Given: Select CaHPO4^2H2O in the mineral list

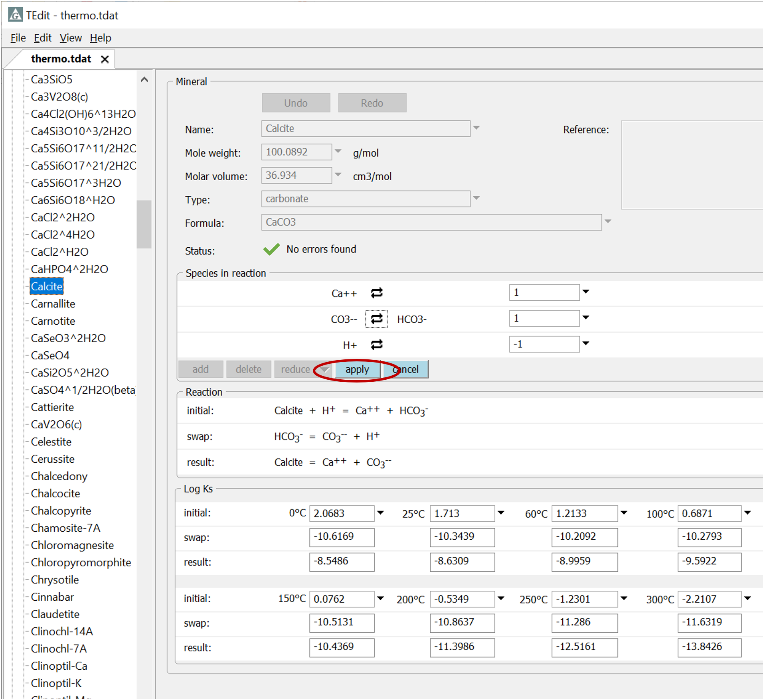Looking at the screenshot, I should tap(69, 269).
